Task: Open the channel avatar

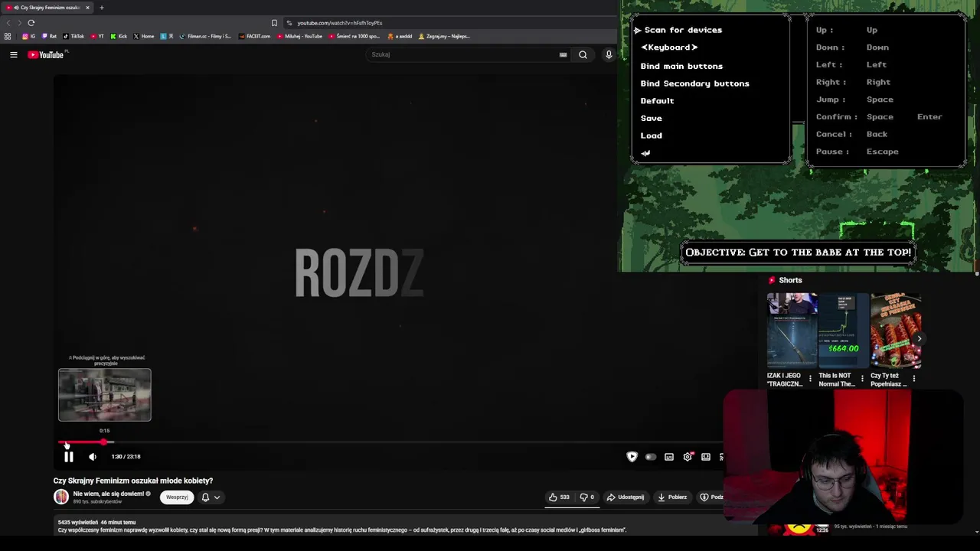Action: point(61,497)
